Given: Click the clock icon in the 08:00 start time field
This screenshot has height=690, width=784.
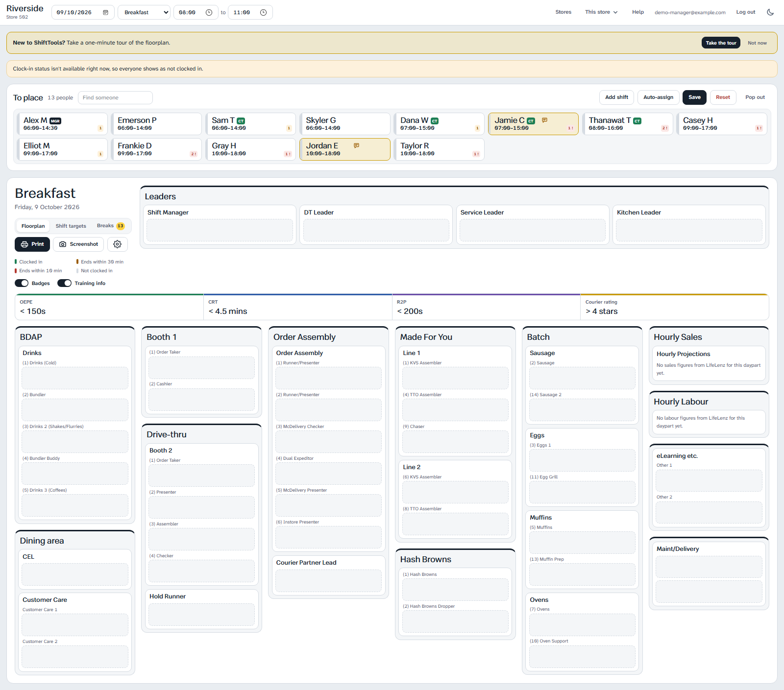Looking at the screenshot, I should click(x=209, y=12).
